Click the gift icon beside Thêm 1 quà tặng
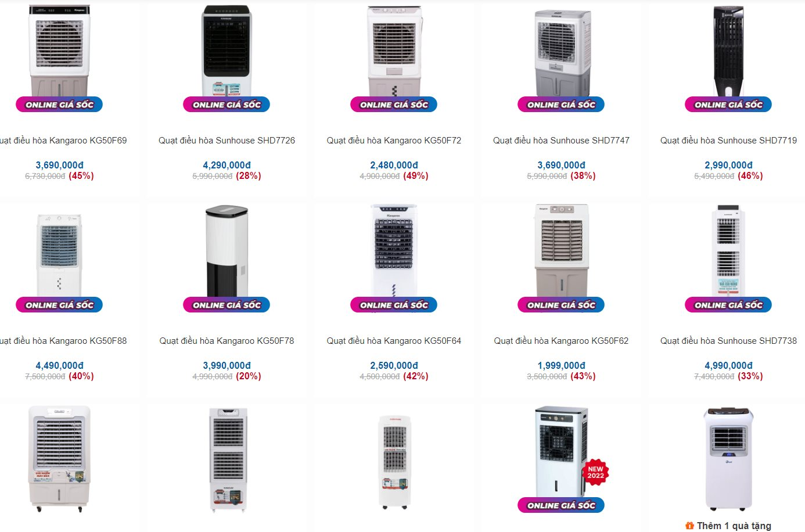This screenshot has height=532, width=805. pos(689,526)
